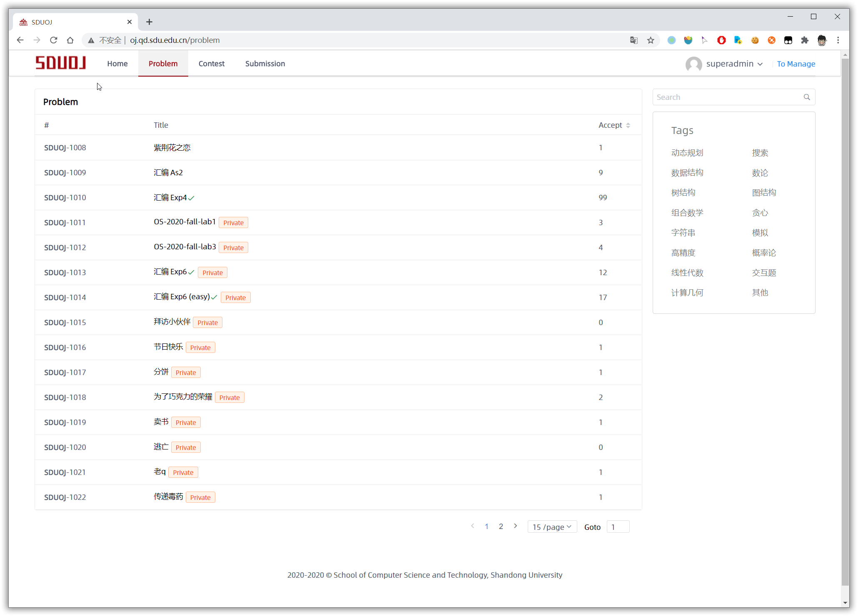Go to page 2
This screenshot has height=616, width=858.
tap(501, 527)
